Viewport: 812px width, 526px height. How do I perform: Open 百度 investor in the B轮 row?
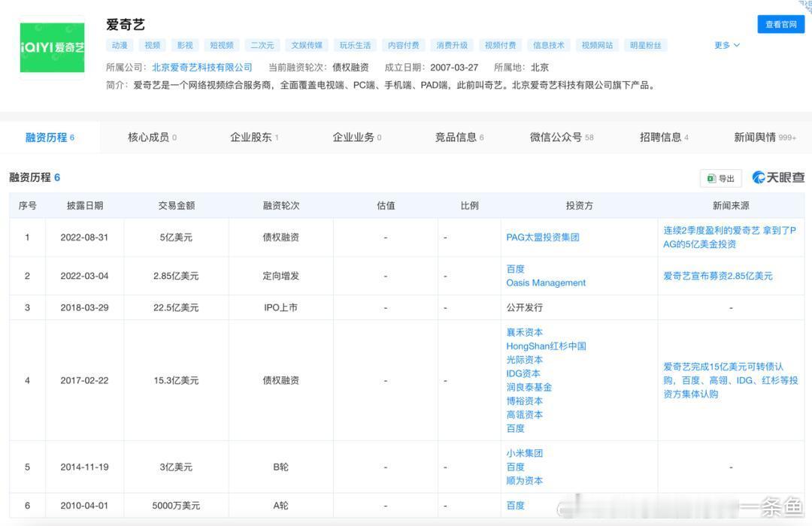pyautogui.click(x=515, y=467)
